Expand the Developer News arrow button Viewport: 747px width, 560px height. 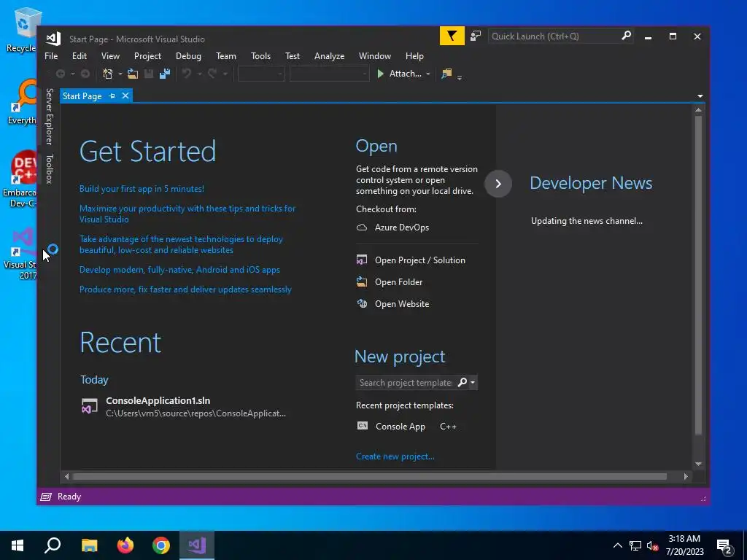pyautogui.click(x=498, y=184)
